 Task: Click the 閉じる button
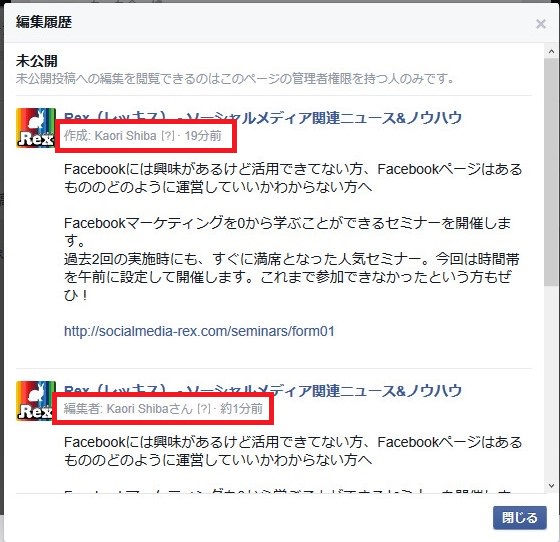(520, 517)
